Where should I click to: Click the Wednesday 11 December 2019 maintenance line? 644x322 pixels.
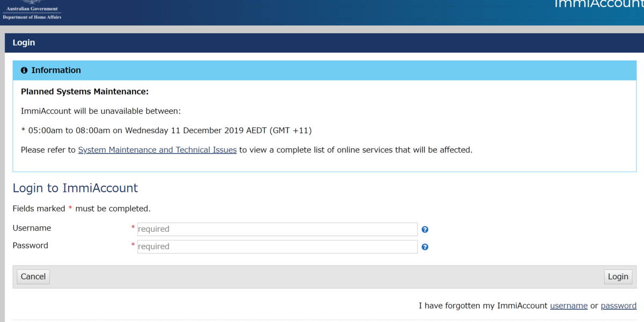click(166, 130)
